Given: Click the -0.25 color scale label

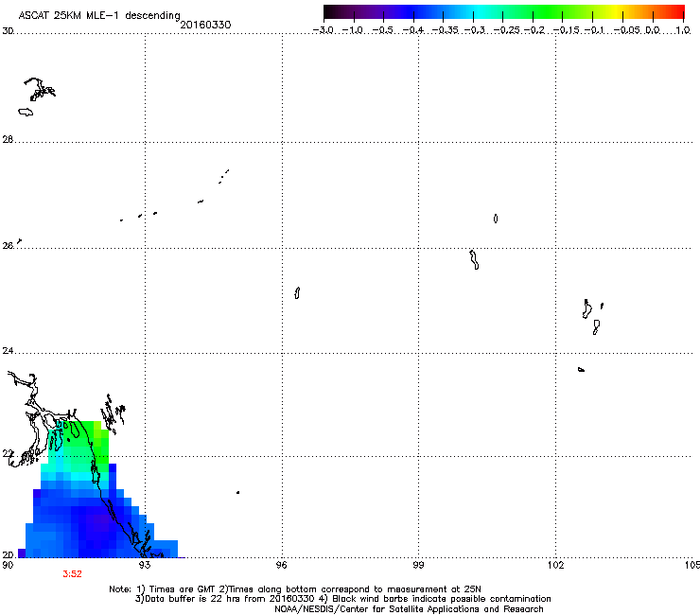Looking at the screenshot, I should (x=506, y=30).
